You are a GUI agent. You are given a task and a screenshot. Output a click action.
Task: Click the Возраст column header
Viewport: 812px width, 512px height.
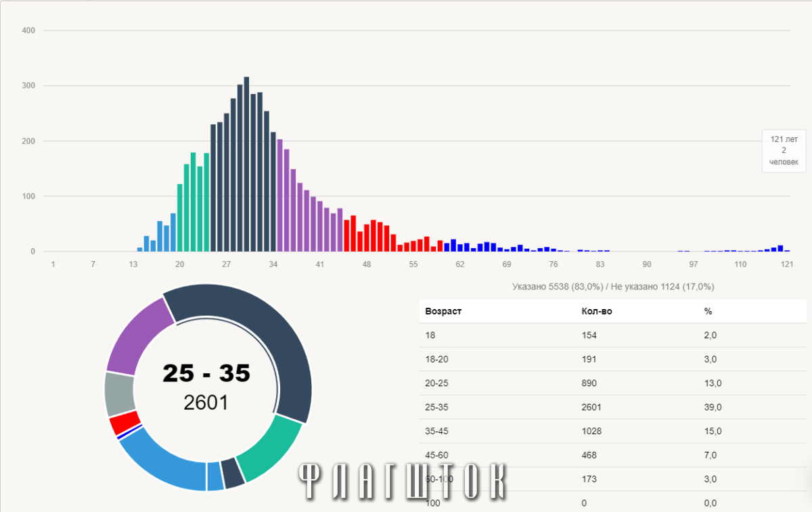443,312
